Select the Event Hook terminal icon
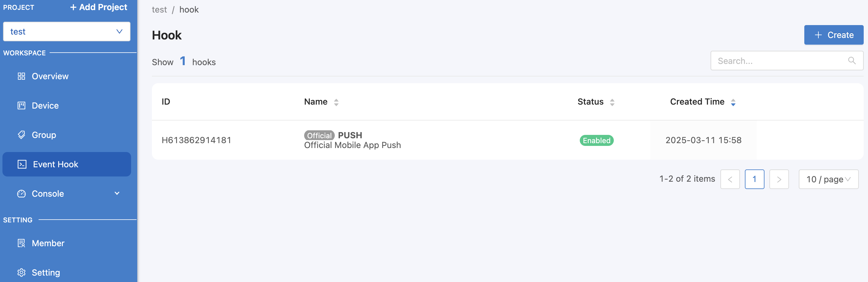The height and width of the screenshot is (282, 868). tap(22, 164)
